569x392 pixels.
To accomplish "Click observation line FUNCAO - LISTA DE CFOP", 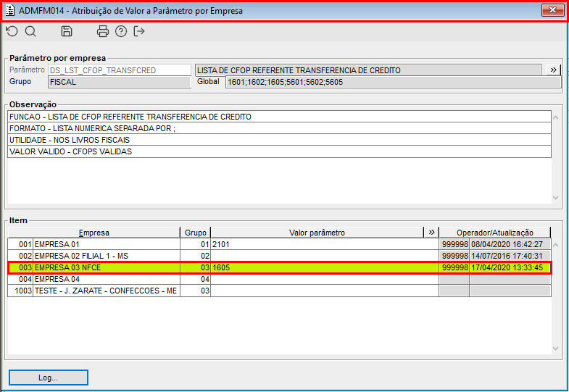I will click(x=279, y=117).
